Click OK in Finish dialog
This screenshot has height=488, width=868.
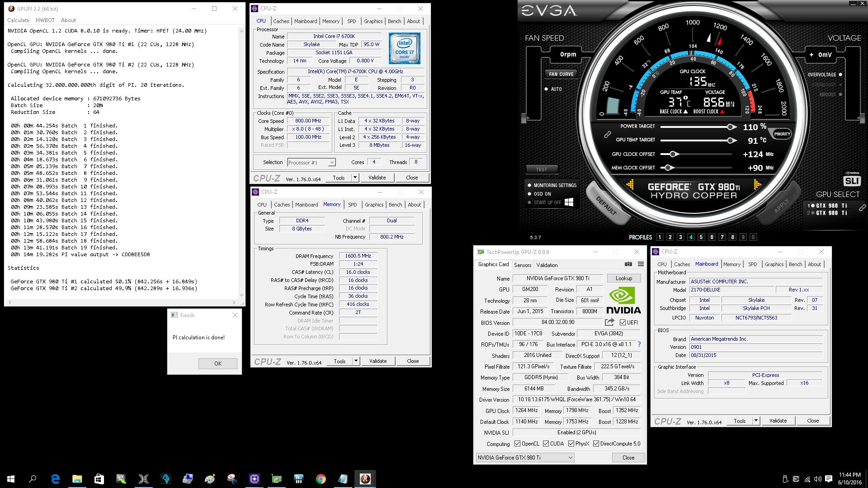pyautogui.click(x=218, y=364)
